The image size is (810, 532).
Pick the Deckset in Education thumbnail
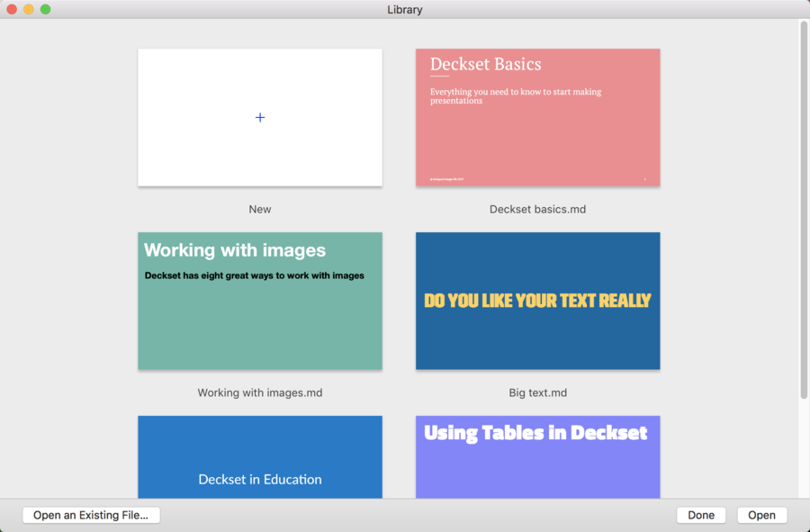260,456
